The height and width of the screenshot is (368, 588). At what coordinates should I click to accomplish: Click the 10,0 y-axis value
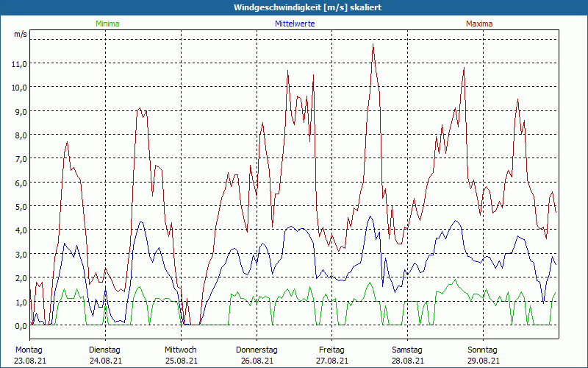[x=19, y=88]
